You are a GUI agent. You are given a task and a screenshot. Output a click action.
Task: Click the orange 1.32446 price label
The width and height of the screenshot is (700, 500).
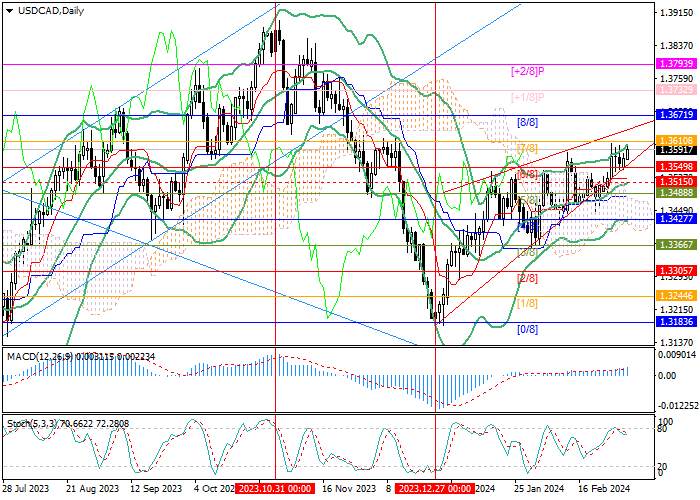pos(676,296)
